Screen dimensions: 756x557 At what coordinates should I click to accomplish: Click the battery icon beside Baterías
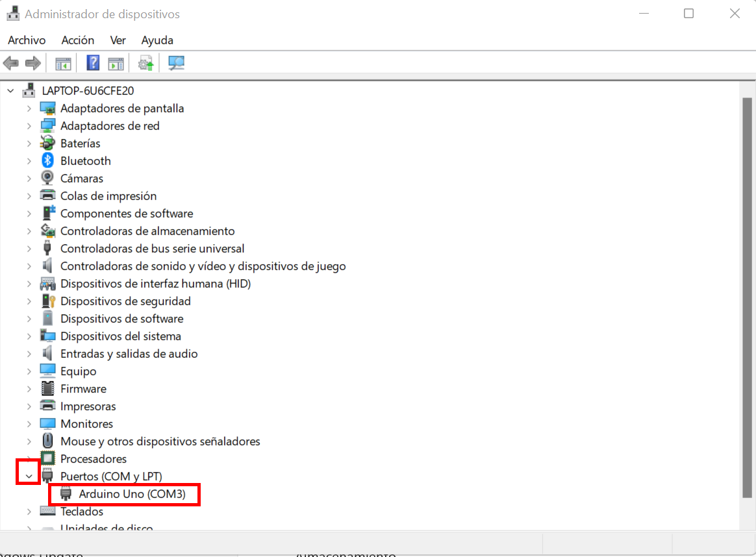pyautogui.click(x=47, y=143)
